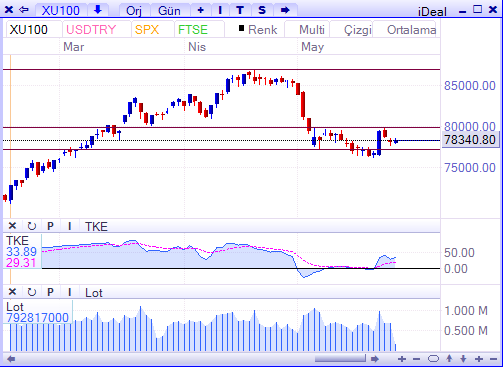Click the I icon in TKE panel
Viewport: 503px width, 367px height.
pos(69,226)
